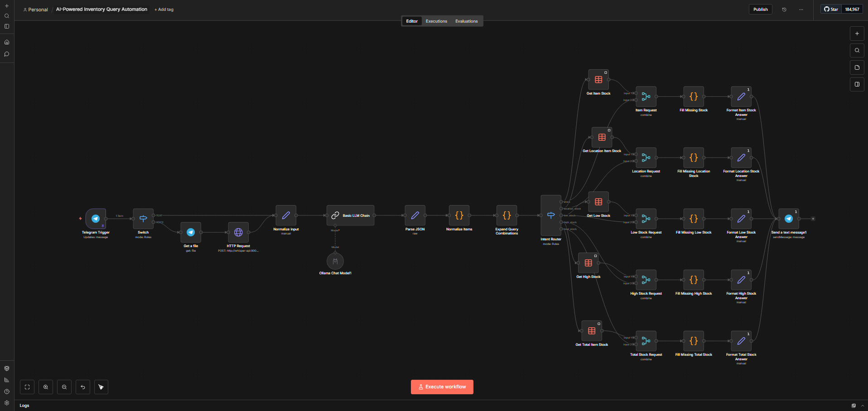
Task: Open the Format Location Stock Answer node
Action: coord(741,158)
